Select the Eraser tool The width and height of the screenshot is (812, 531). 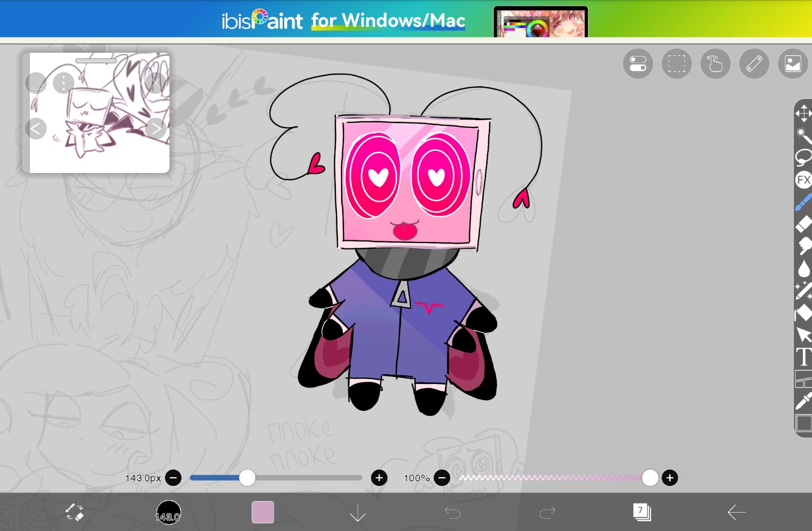pyautogui.click(x=803, y=224)
